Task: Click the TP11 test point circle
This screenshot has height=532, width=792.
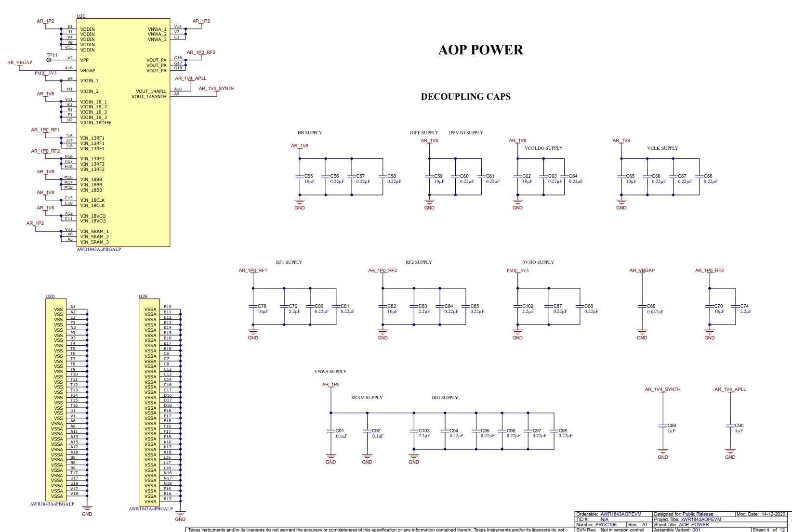Action: pyautogui.click(x=49, y=60)
